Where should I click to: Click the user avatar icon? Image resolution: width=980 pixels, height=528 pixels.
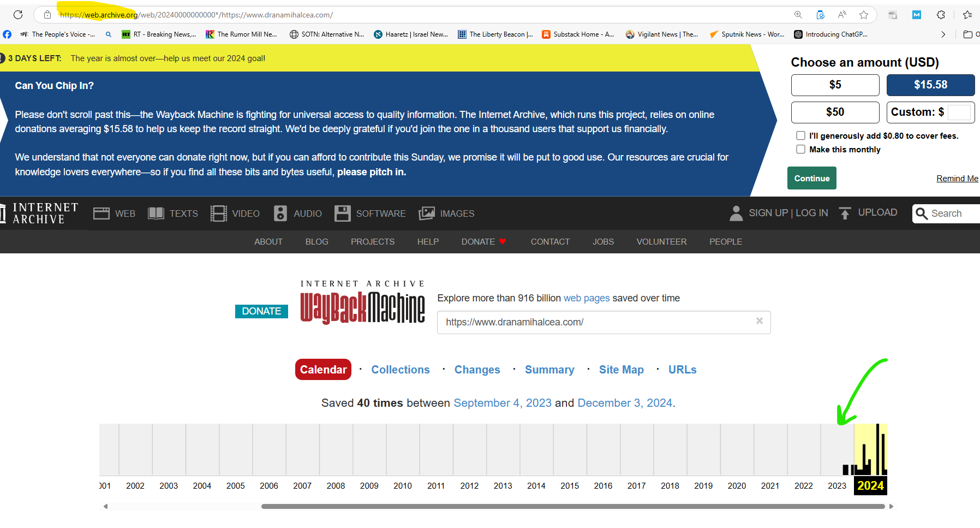coord(736,213)
